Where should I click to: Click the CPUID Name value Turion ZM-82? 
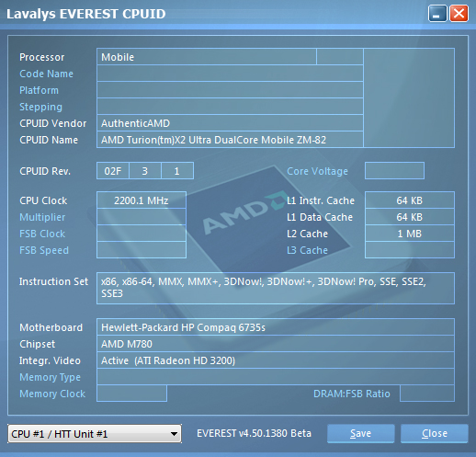pyautogui.click(x=230, y=140)
